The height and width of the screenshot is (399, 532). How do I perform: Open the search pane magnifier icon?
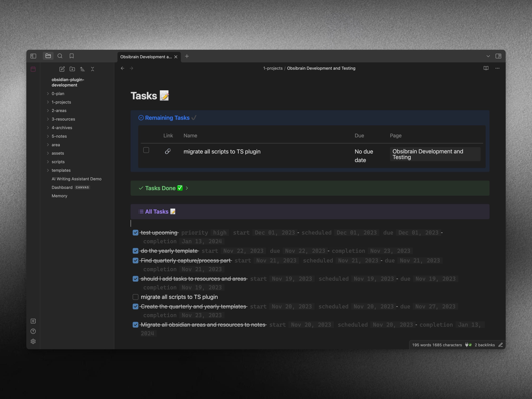(x=60, y=56)
